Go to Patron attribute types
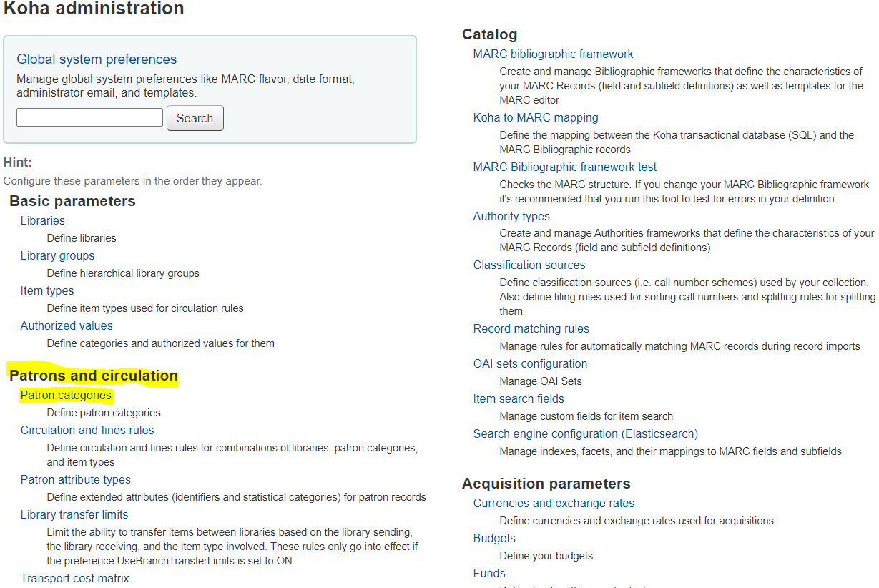The image size is (879, 588). 76,480
